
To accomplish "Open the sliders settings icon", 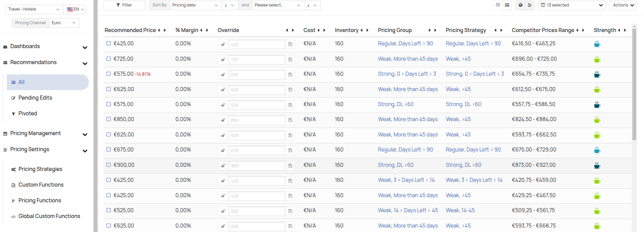I will pyautogui.click(x=530, y=5).
